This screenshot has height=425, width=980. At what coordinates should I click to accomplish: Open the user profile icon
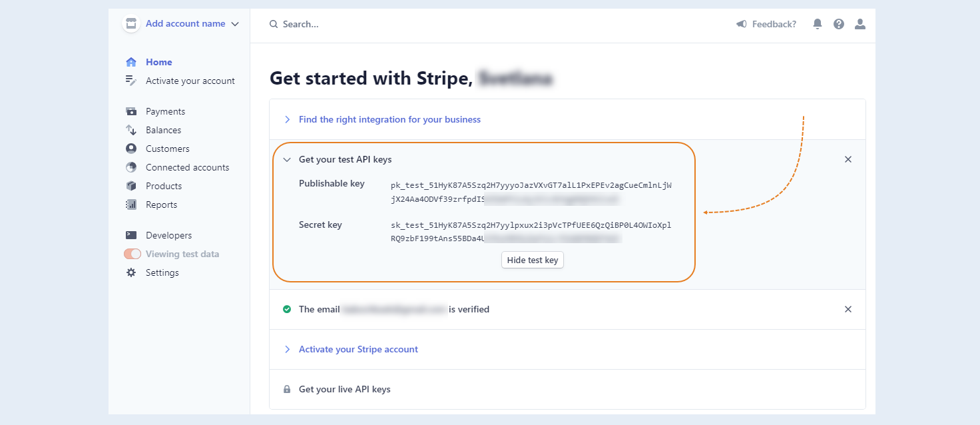[x=860, y=24]
